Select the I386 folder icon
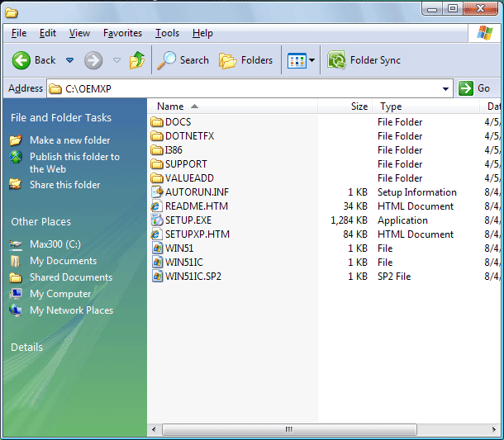This screenshot has width=504, height=440. [x=157, y=150]
